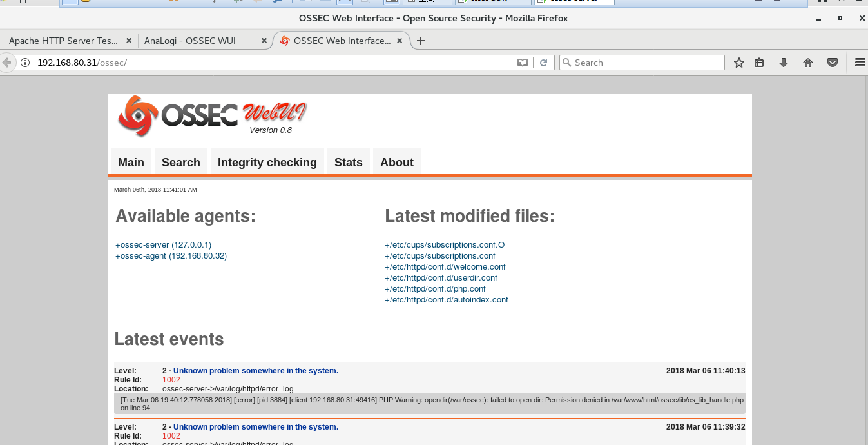This screenshot has width=868, height=445.
Task: Focus the URL address field
Action: click(274, 63)
